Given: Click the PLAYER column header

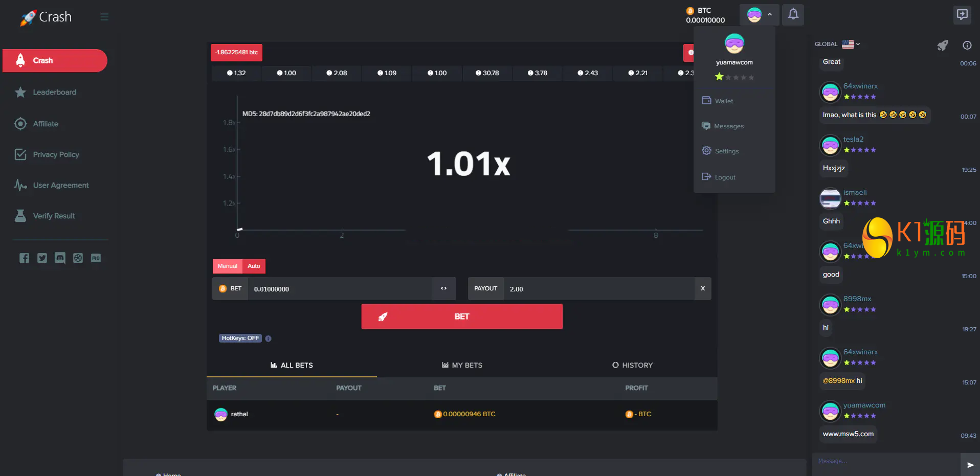Looking at the screenshot, I should (x=225, y=389).
